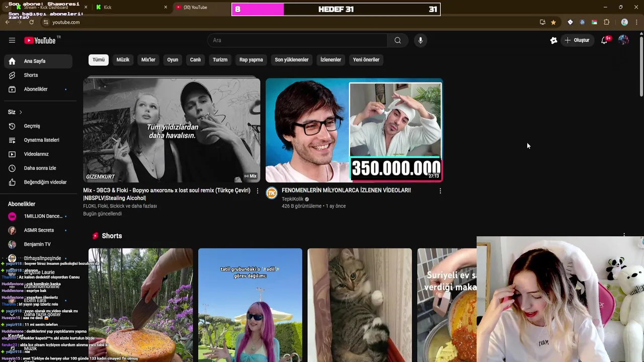This screenshot has height=362, width=644.
Task: Select the Yeni öneriler filter chip
Action: pos(366,60)
